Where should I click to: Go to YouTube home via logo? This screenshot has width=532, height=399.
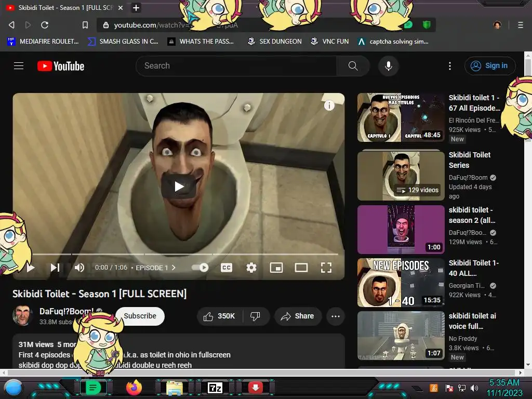tap(61, 66)
